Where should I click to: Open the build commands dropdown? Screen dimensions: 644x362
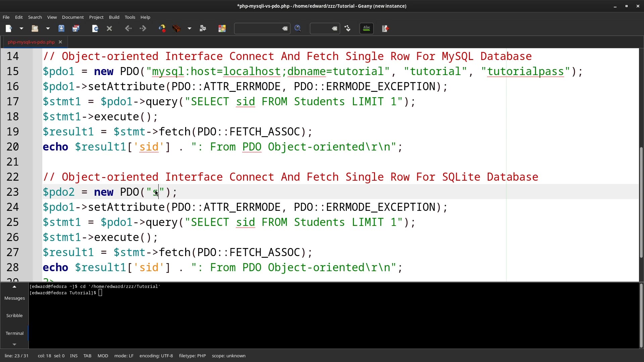190,28
